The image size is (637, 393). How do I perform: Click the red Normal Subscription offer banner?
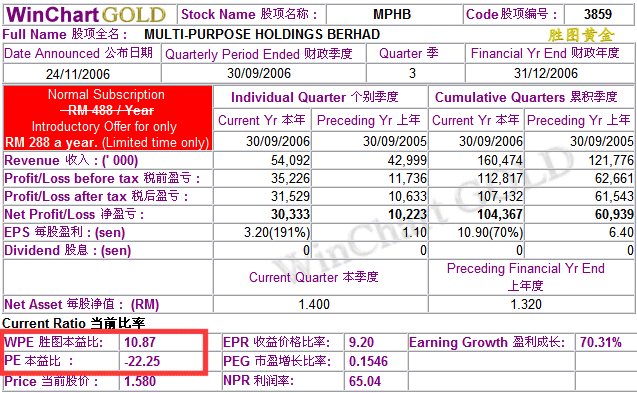[107, 118]
